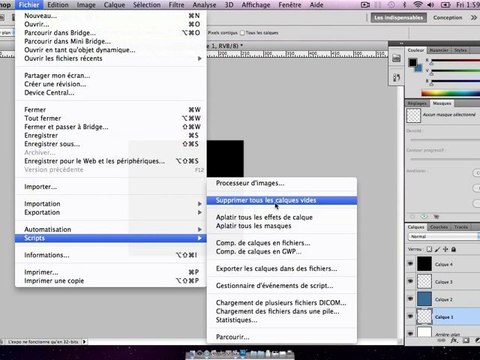The image size is (480, 360).
Task: Open the layer blend mode Normal dropdown
Action: coord(444,236)
